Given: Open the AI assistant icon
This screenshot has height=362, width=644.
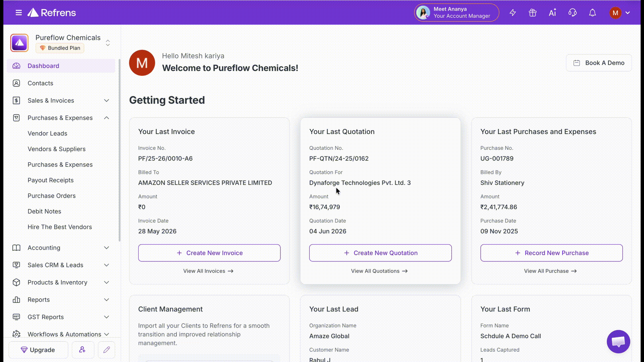Looking at the screenshot, I should pyautogui.click(x=552, y=13).
